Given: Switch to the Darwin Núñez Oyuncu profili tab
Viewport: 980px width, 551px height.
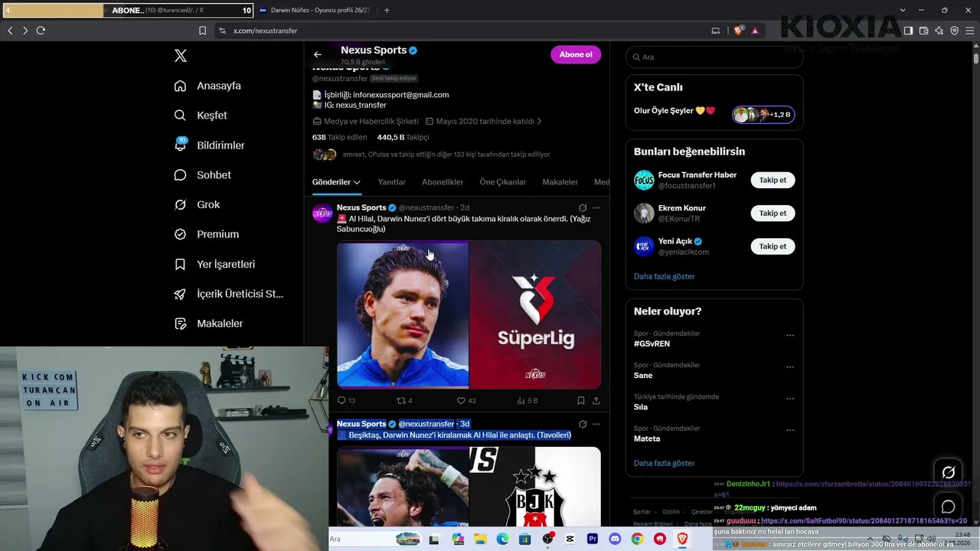Looking at the screenshot, I should tap(315, 11).
